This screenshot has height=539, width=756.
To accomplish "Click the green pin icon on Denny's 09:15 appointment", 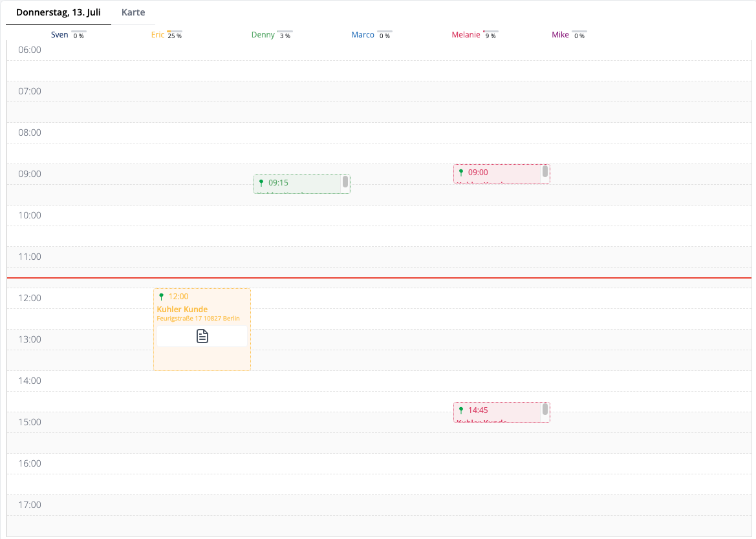I will tap(263, 182).
